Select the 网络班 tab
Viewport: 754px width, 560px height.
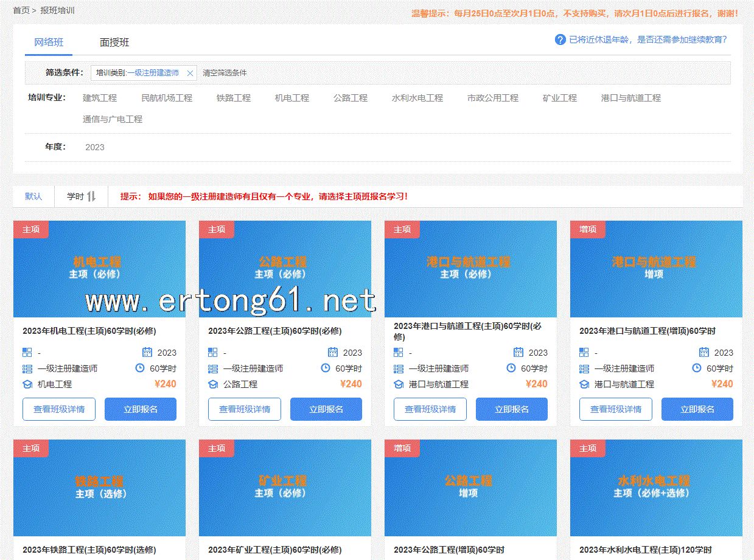tap(49, 43)
